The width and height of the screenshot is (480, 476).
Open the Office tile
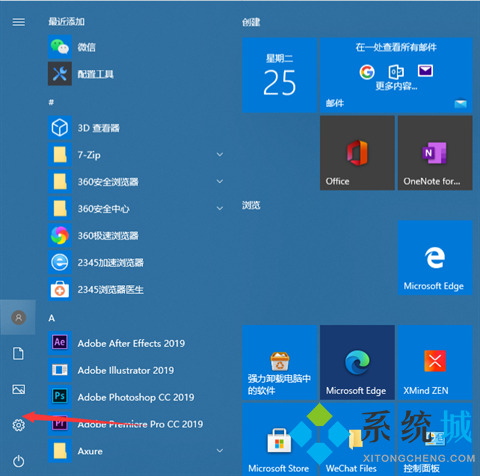pos(357,153)
